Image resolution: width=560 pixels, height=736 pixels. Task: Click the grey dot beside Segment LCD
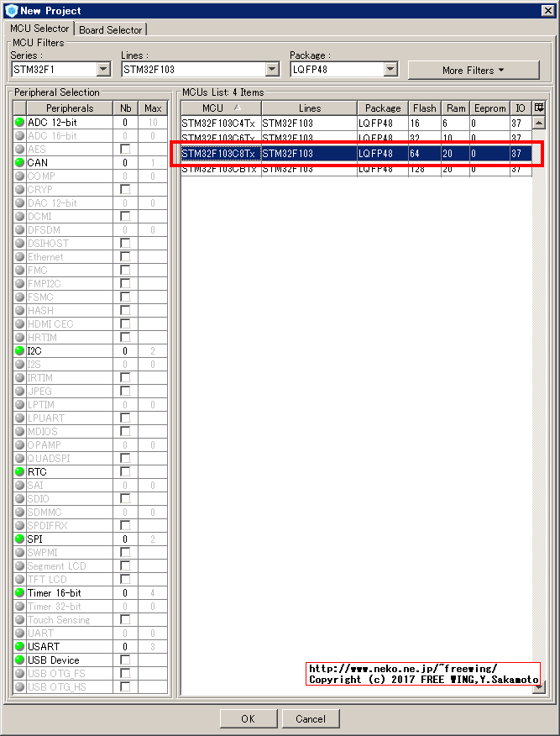19,565
